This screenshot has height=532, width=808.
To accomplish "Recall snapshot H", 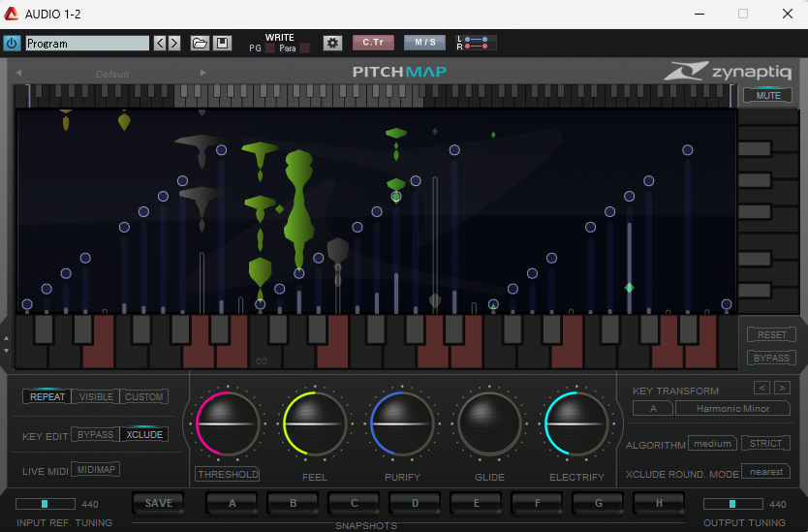I will tap(659, 503).
